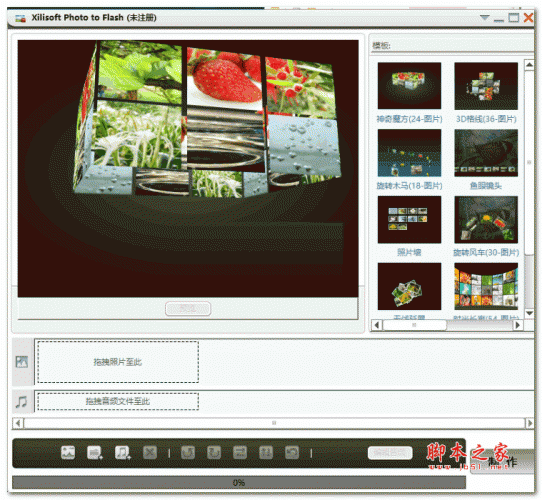This screenshot has height=500, width=542.
Task: Click the 照片墙 label text
Action: pos(409,252)
